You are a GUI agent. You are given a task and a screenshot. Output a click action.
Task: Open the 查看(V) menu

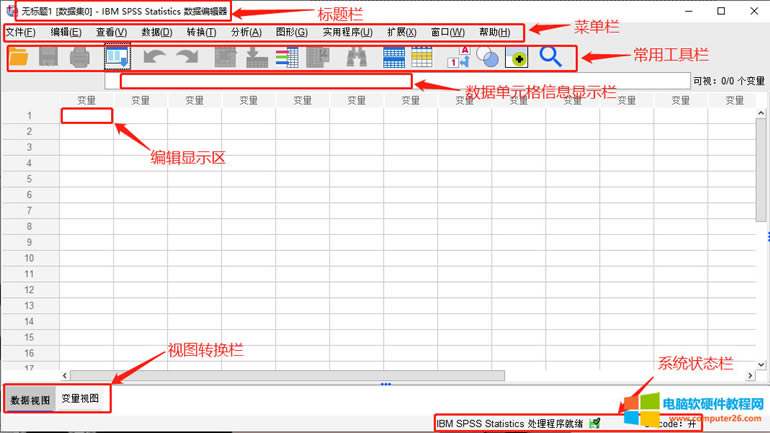click(111, 32)
